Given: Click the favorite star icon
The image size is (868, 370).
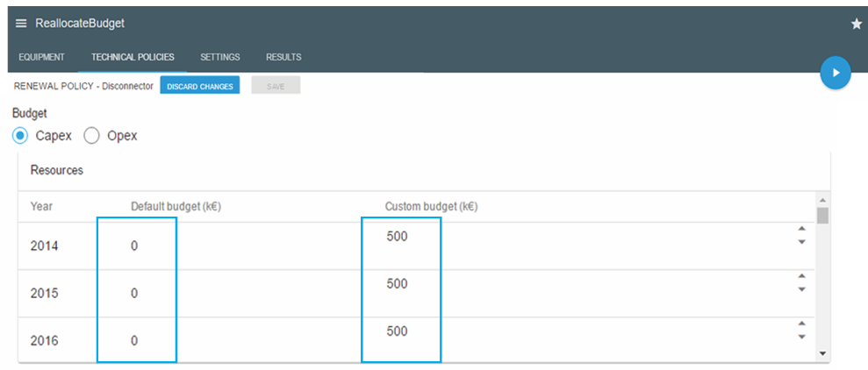Looking at the screenshot, I should tap(857, 24).
